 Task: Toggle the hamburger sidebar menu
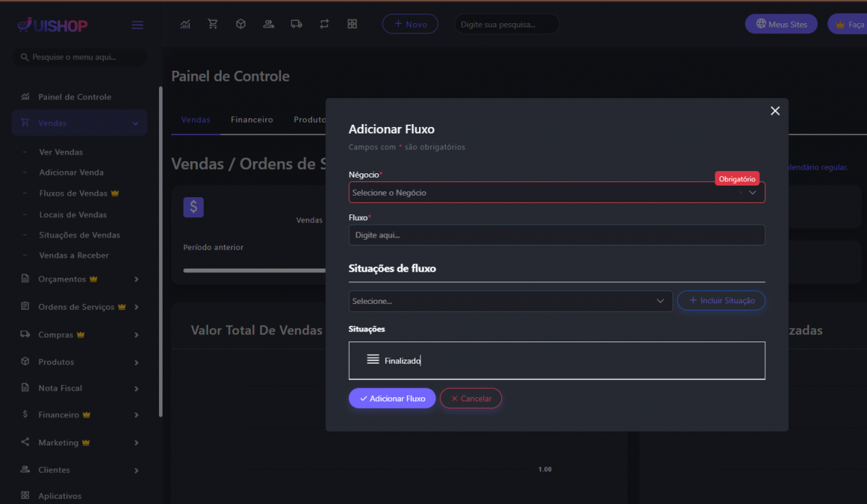(137, 25)
